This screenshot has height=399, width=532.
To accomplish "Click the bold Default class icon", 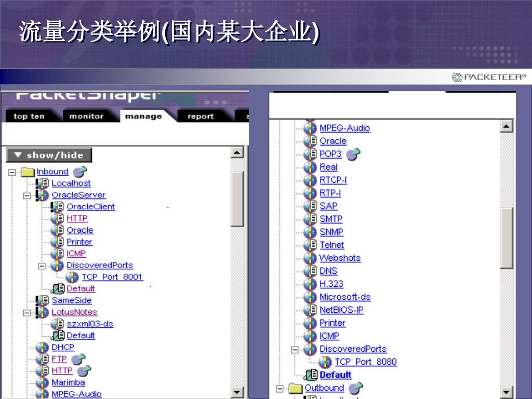I will (x=311, y=375).
